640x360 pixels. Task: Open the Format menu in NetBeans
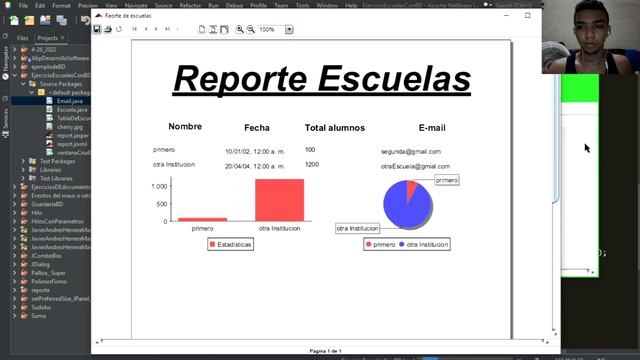[61, 6]
